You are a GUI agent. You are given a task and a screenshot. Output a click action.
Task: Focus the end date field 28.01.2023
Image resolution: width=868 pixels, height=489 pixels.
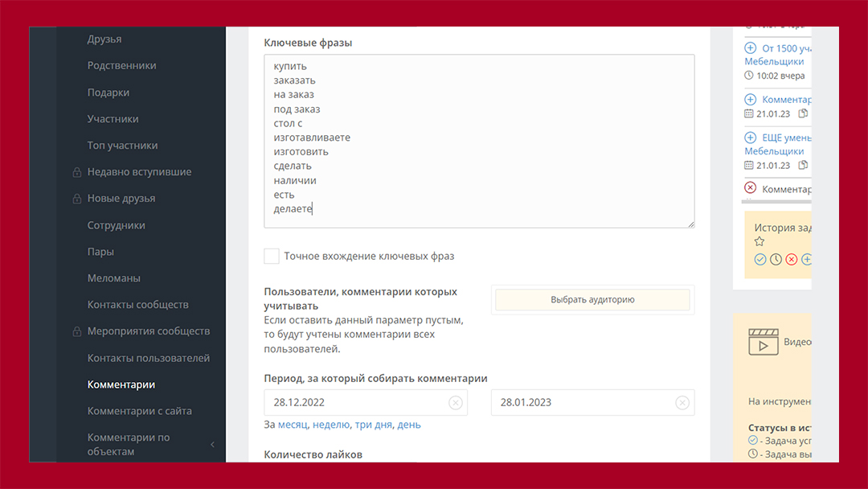593,403
